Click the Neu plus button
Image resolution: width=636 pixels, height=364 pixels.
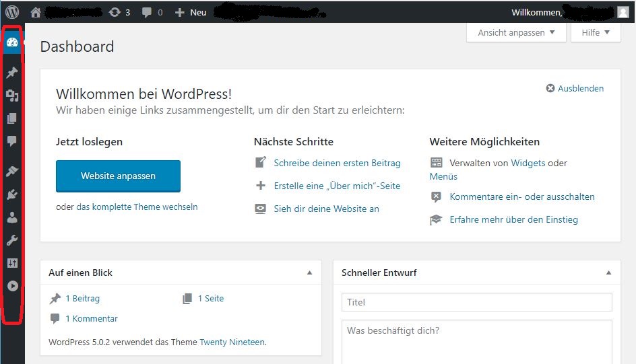pyautogui.click(x=191, y=13)
